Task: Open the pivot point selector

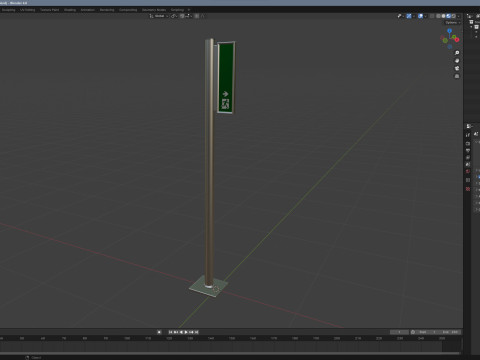Action: click(174, 16)
